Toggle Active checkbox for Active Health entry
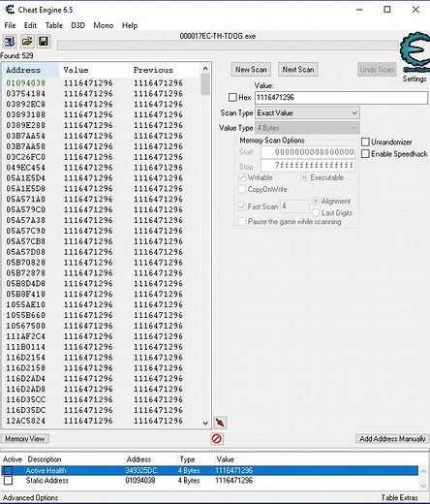This screenshot has height=504, width=430. tap(9, 470)
